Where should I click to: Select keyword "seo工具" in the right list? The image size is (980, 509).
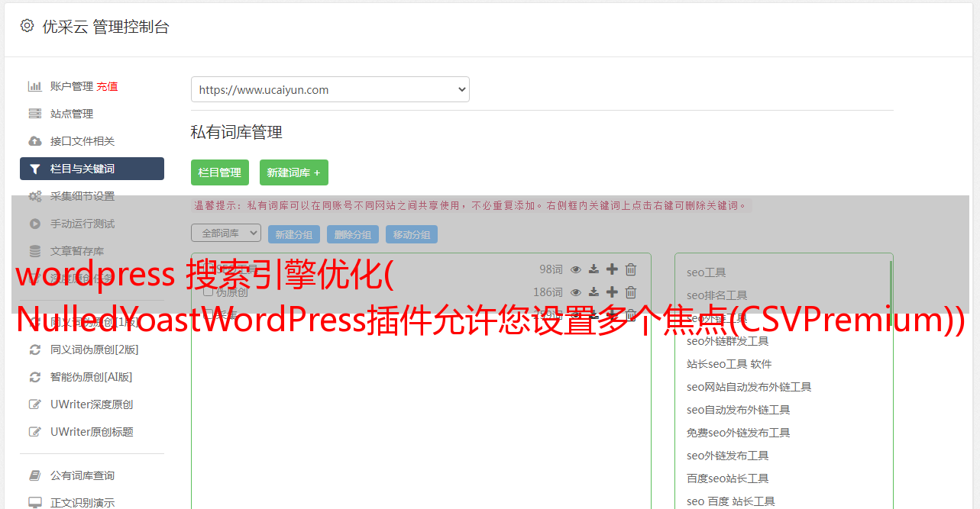tap(707, 272)
